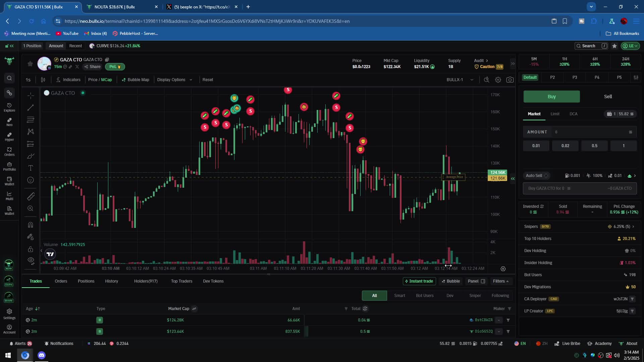Select the ruler measure tool

31,196
